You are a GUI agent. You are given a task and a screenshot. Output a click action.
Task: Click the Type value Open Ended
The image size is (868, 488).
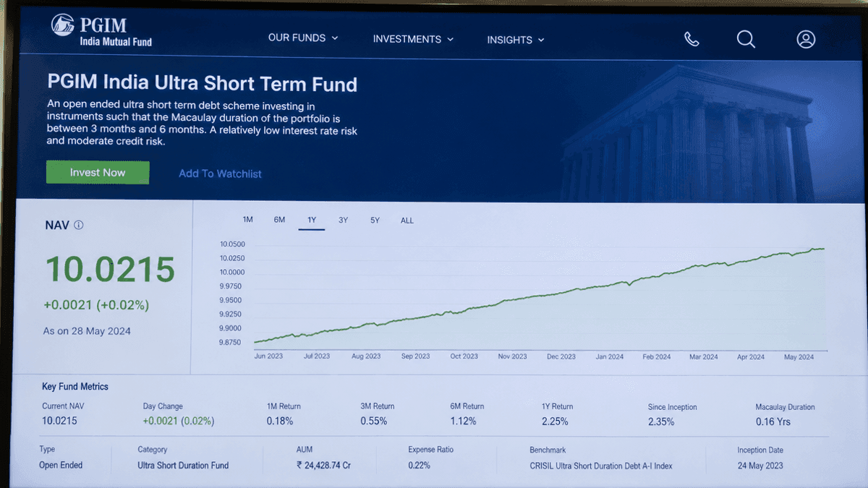coord(61,465)
